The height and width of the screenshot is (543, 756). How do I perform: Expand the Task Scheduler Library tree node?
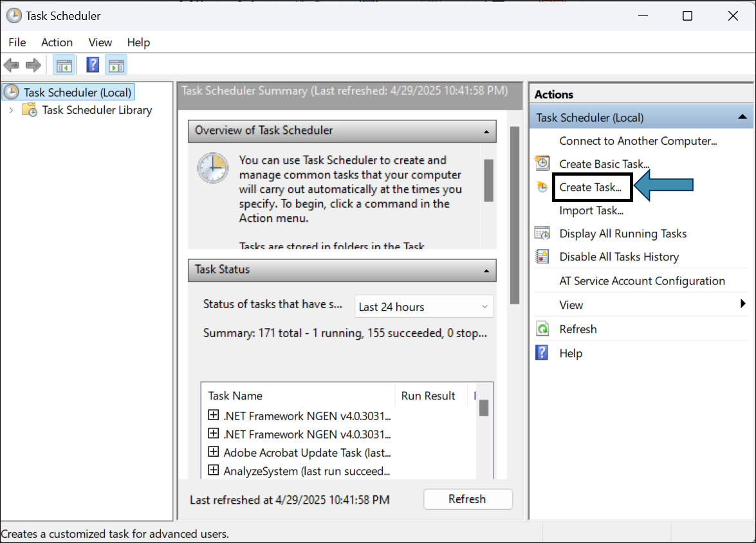click(11, 110)
